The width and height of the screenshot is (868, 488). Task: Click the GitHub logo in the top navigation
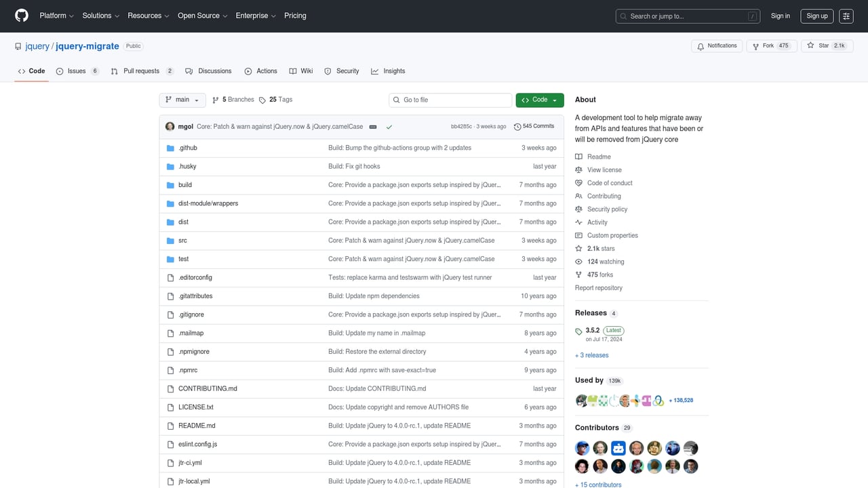click(x=21, y=16)
